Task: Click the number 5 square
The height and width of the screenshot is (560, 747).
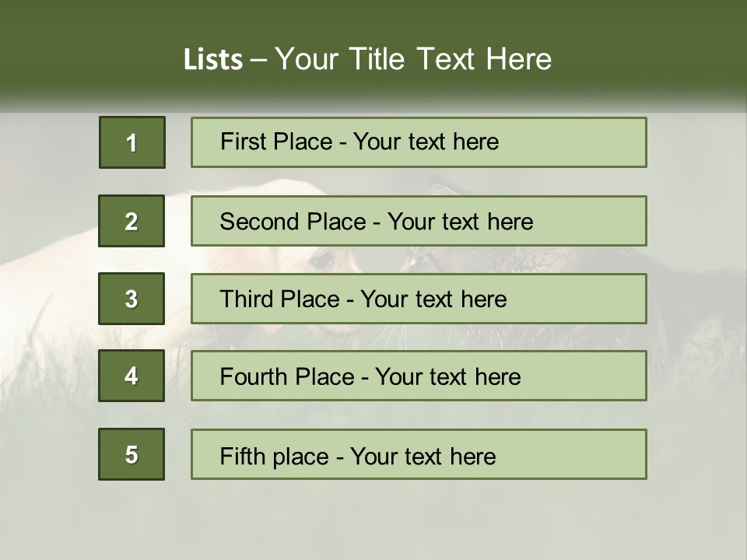Action: (132, 454)
